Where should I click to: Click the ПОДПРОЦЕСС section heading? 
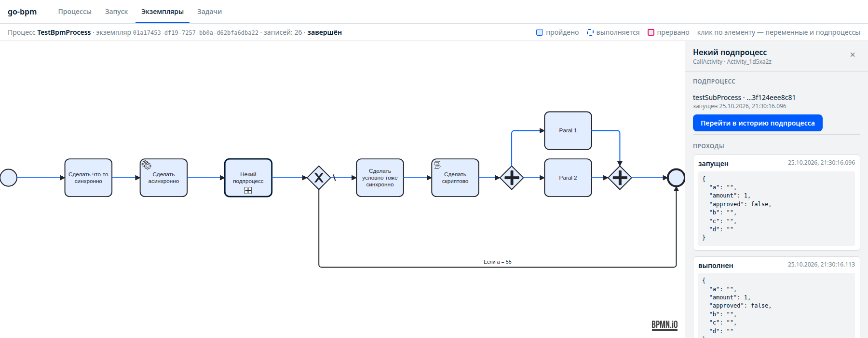coord(714,82)
